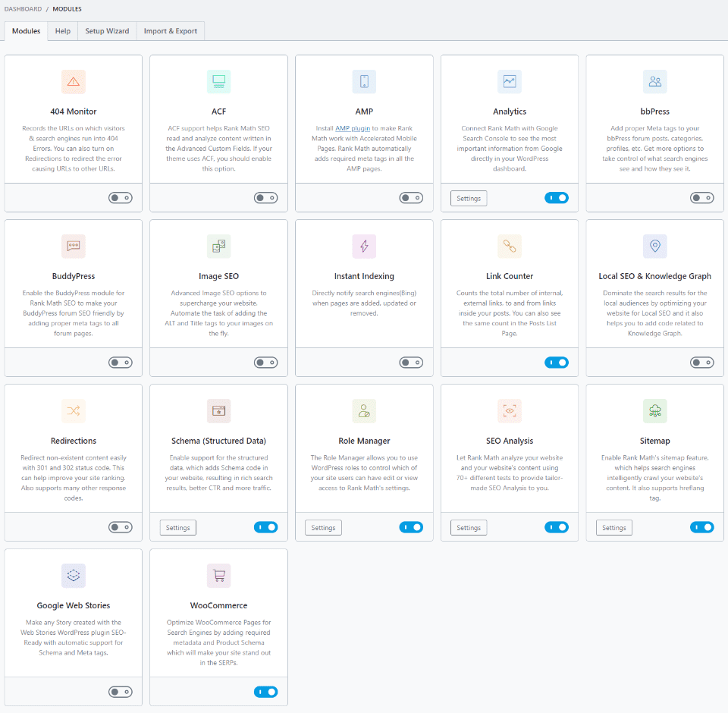The width and height of the screenshot is (728, 713).
Task: Click the WooCommerce shopping cart icon
Action: [219, 575]
